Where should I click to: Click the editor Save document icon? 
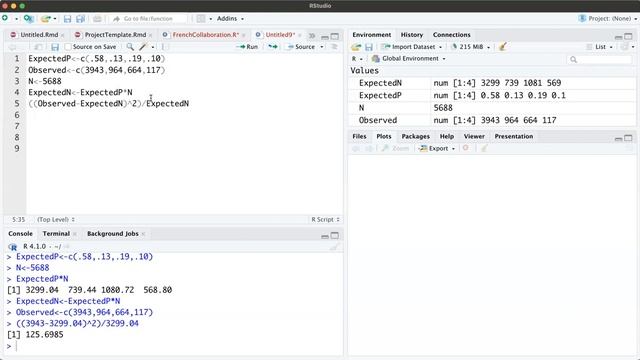tap(55, 47)
